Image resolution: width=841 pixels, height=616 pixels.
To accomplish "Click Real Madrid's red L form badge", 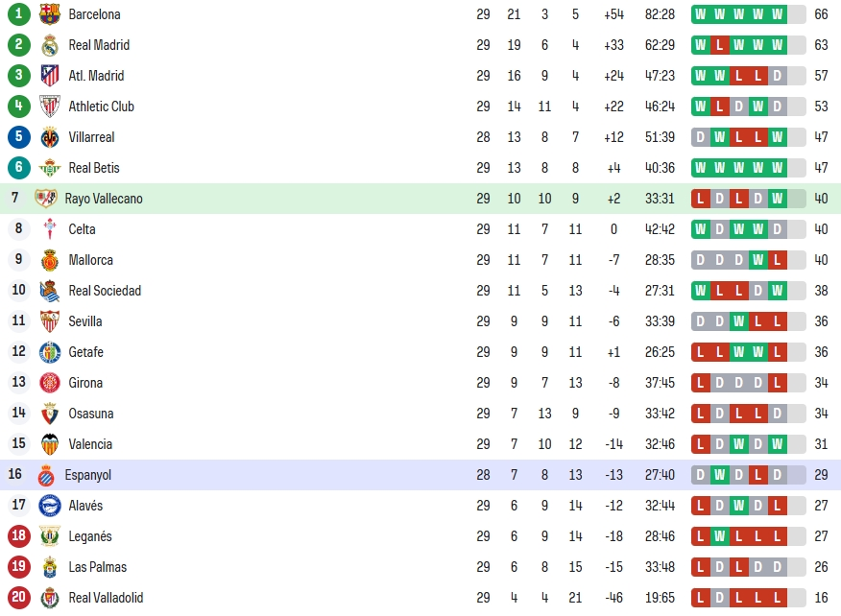I will tap(720, 45).
